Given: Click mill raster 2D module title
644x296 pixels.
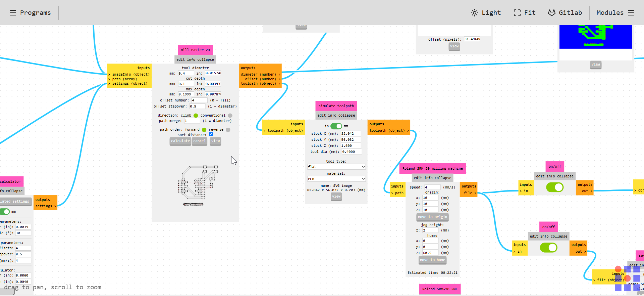Looking at the screenshot, I should point(195,50).
